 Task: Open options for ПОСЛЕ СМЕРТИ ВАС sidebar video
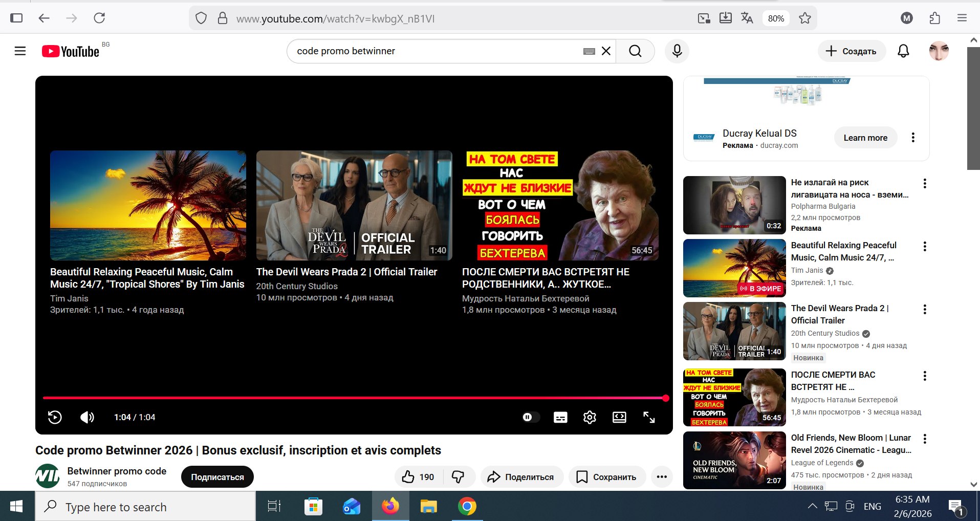coord(925,376)
